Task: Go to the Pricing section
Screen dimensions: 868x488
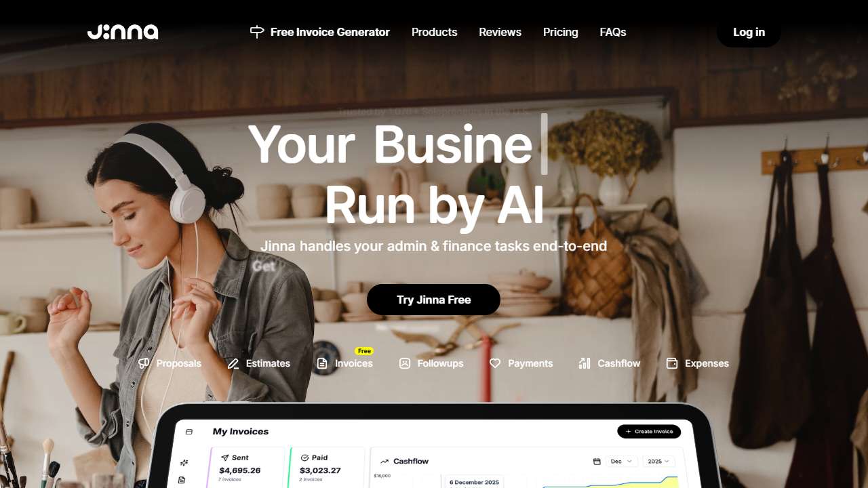Action: tap(560, 32)
